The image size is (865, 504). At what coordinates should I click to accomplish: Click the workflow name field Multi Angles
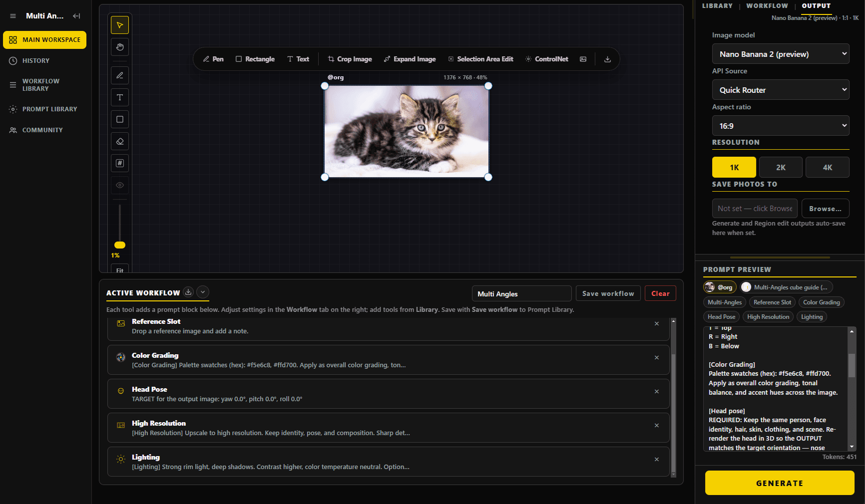522,294
